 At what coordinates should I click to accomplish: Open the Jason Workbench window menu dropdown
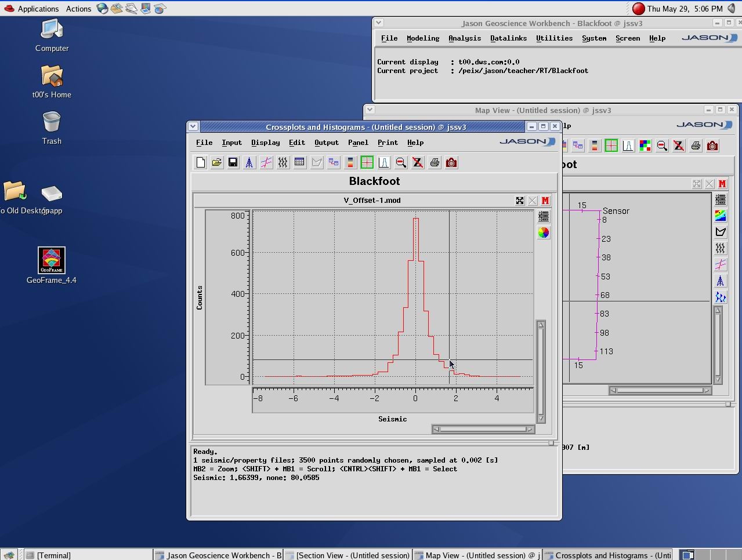coord(378,23)
